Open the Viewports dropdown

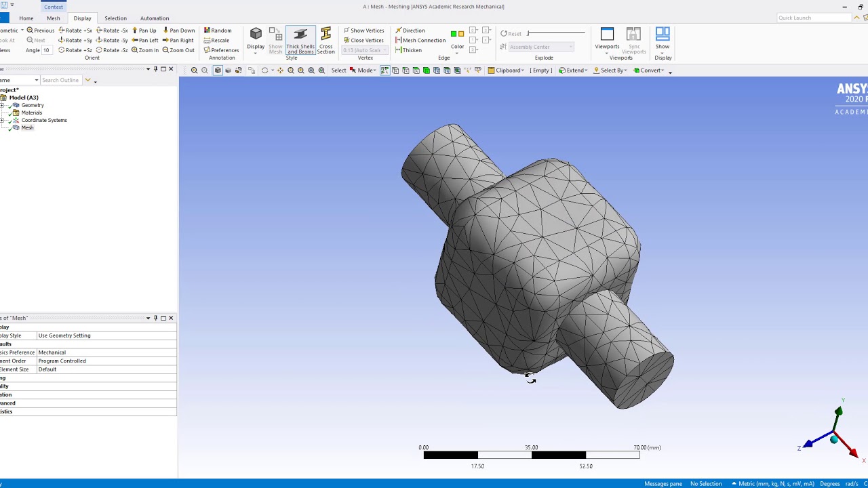point(607,41)
